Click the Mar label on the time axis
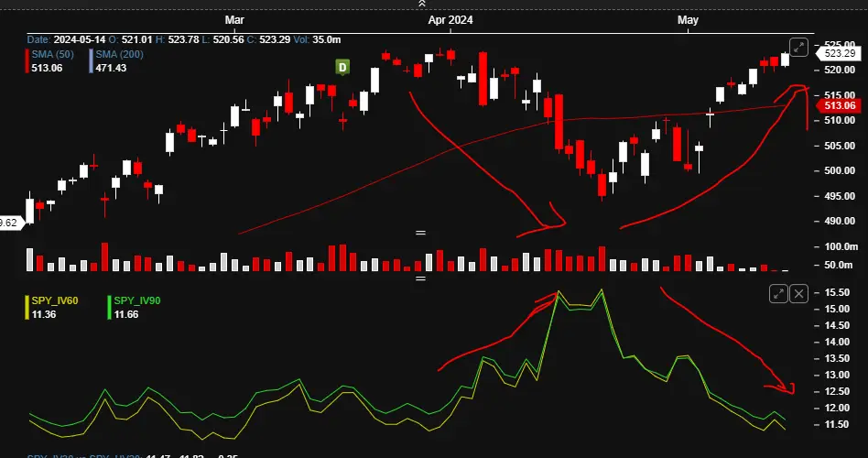 click(x=234, y=20)
